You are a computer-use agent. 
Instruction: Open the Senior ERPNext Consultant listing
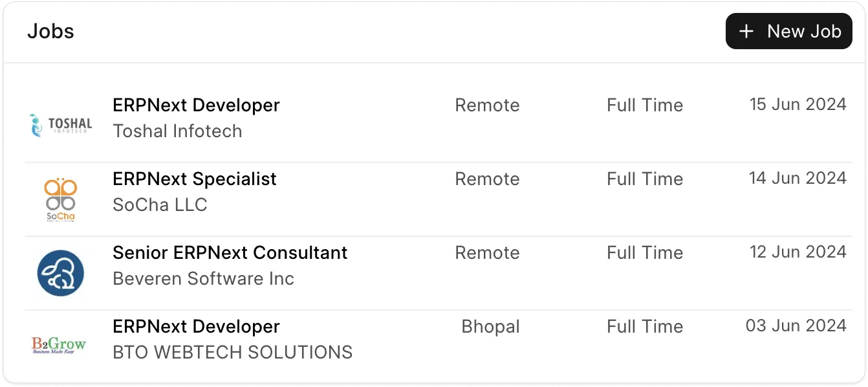point(230,252)
